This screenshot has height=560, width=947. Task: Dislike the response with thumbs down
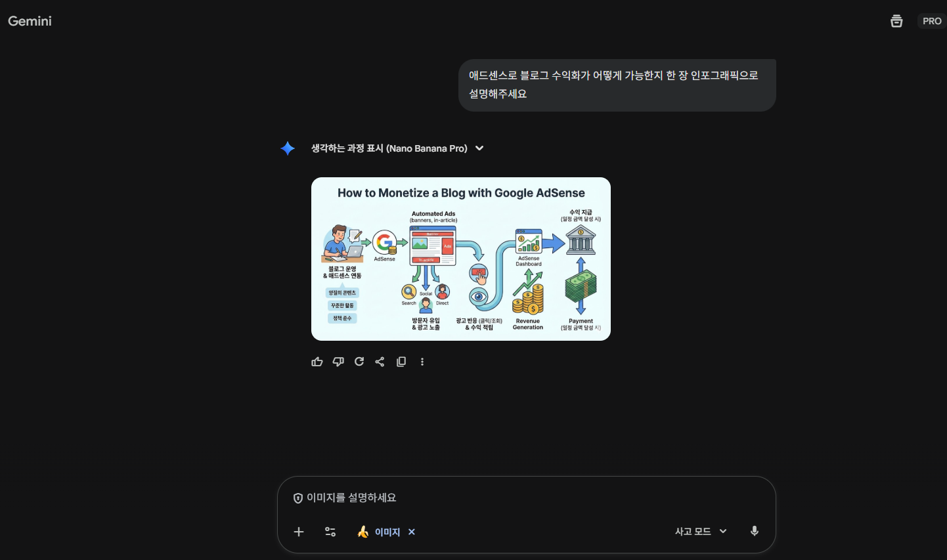[338, 362]
